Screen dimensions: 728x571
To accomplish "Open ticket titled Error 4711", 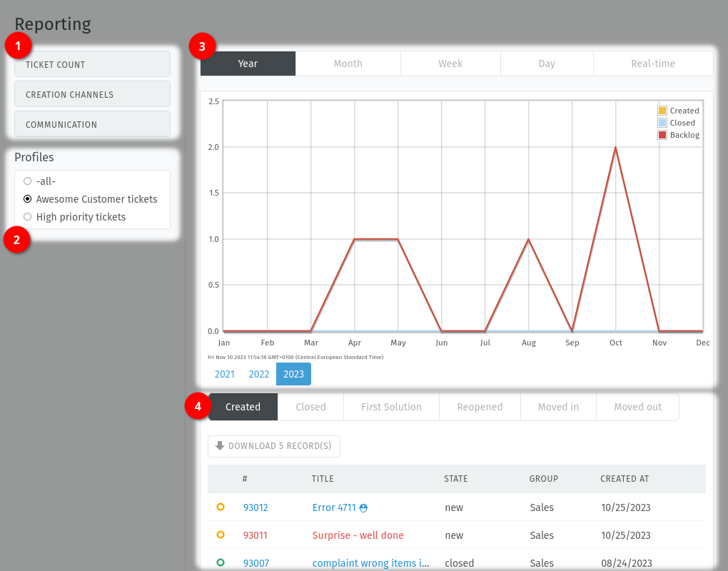I will pyautogui.click(x=334, y=507).
